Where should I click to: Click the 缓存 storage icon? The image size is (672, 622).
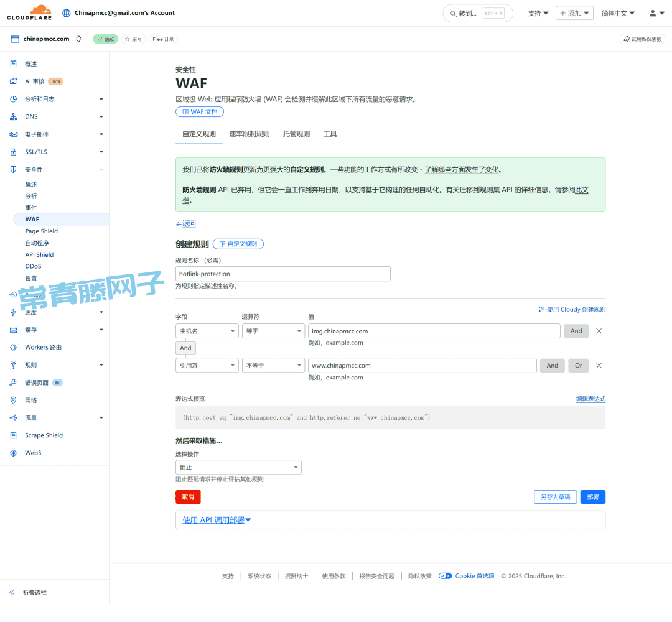coord(13,330)
